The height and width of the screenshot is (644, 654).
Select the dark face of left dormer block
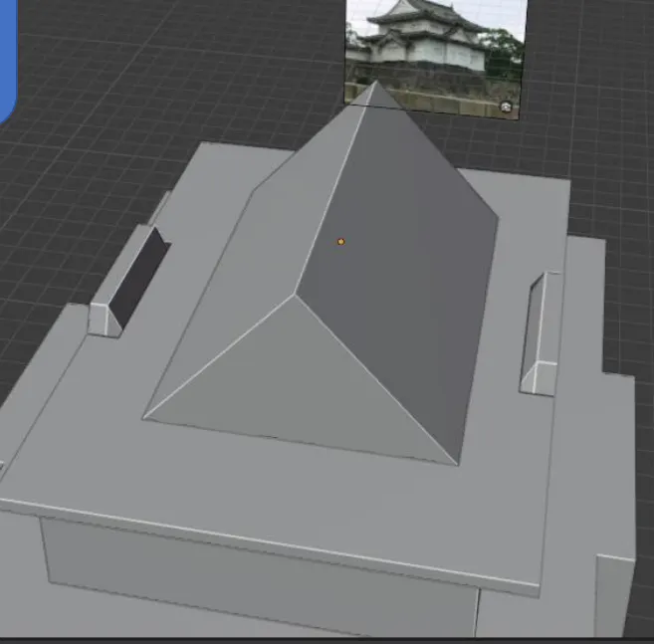click(x=136, y=274)
